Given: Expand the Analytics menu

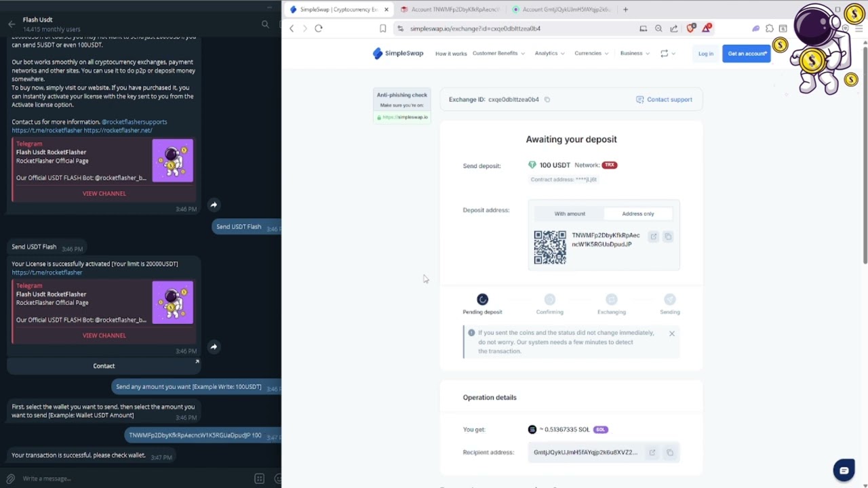Looking at the screenshot, I should coord(549,54).
